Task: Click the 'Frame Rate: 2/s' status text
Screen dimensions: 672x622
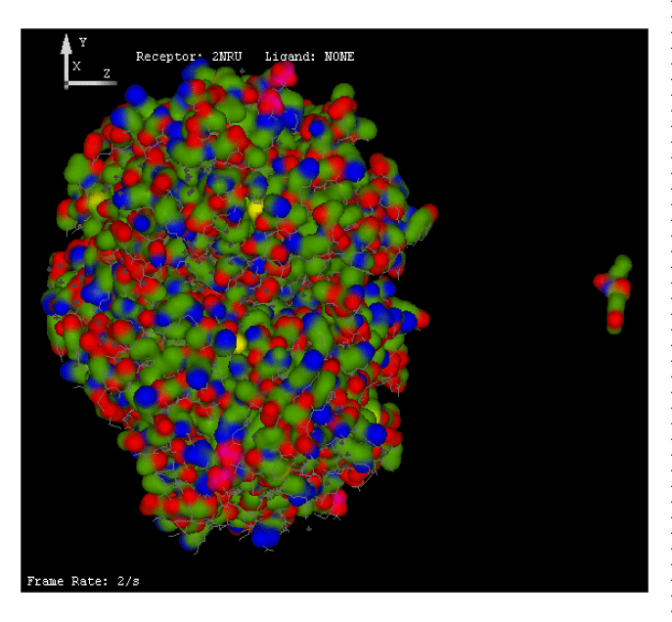Action: [83, 581]
